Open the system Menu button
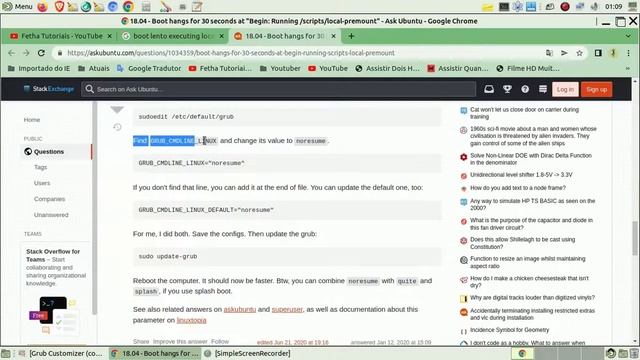This screenshot has width=640, height=360. coord(17,7)
